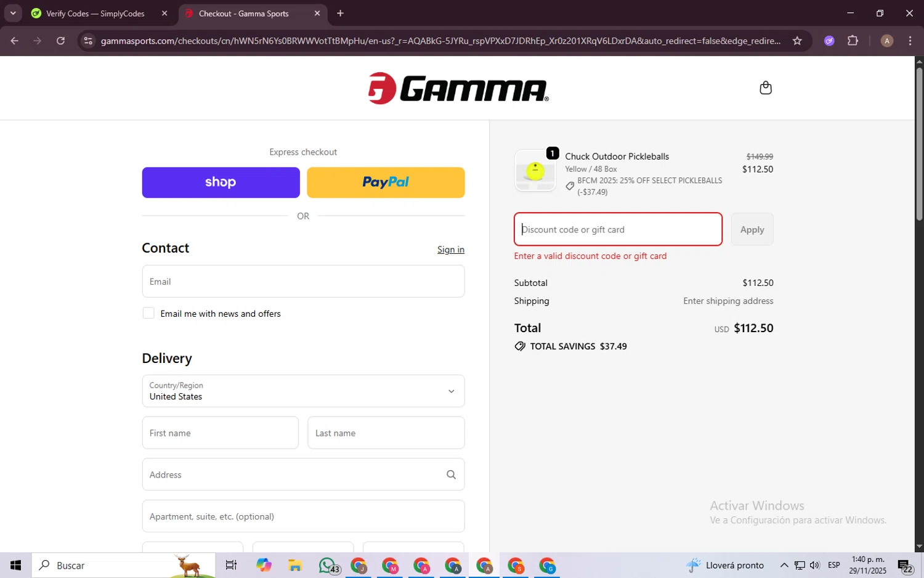924x578 pixels.
Task: Open the notification center icon
Action: [x=904, y=565]
